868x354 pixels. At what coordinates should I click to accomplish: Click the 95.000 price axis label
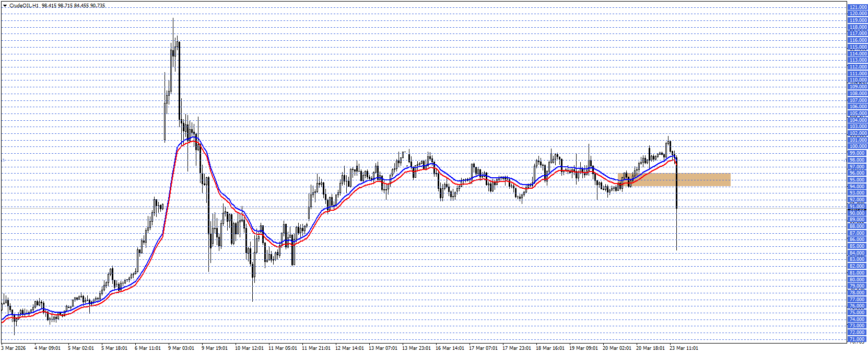coord(858,180)
